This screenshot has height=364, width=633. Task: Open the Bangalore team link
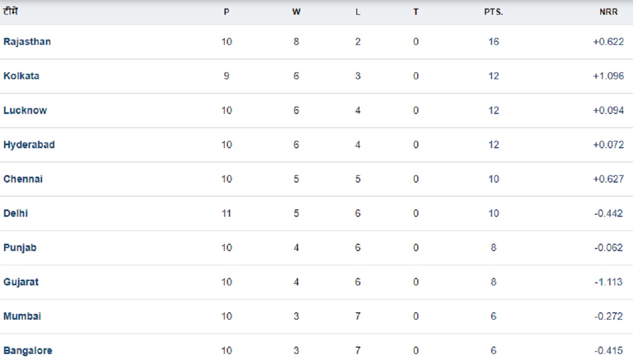27,350
